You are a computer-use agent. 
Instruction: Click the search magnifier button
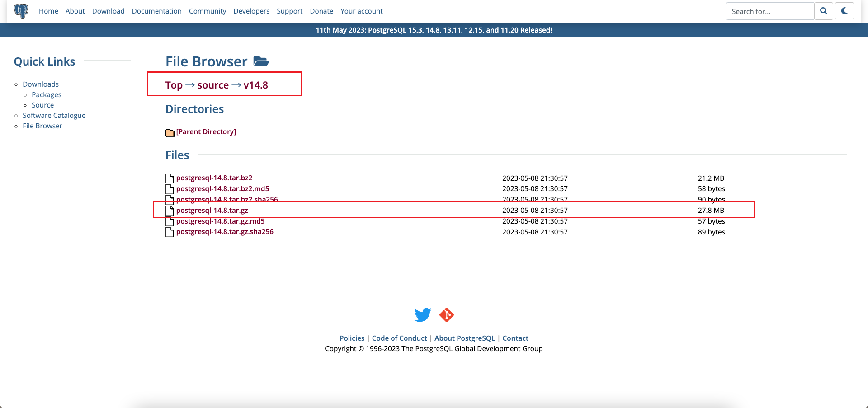tap(824, 11)
